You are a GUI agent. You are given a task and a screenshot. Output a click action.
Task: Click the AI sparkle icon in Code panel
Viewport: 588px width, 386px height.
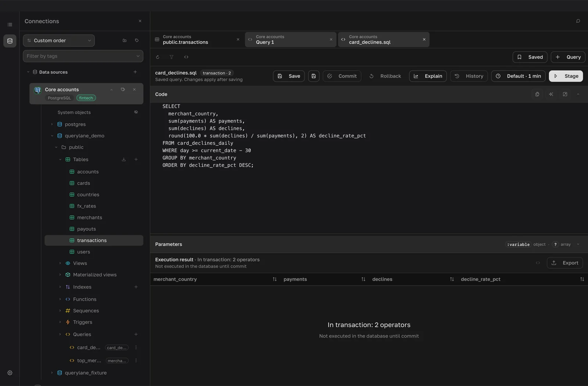click(551, 95)
